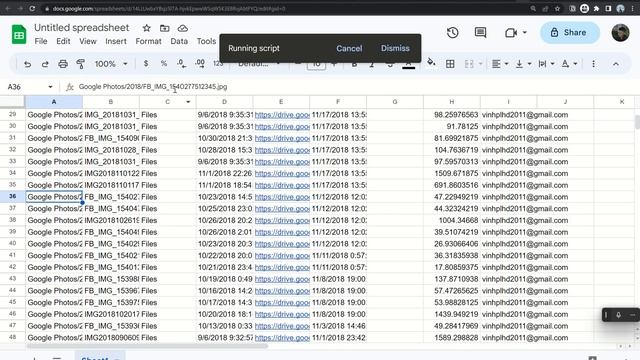The image size is (640, 360).
Task: Cancel the running script
Action: tap(349, 48)
